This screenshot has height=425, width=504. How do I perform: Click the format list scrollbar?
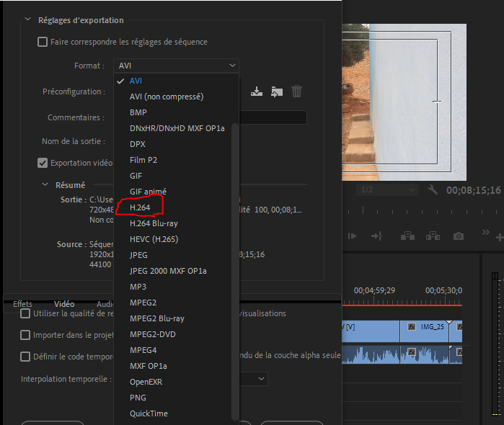click(235, 272)
